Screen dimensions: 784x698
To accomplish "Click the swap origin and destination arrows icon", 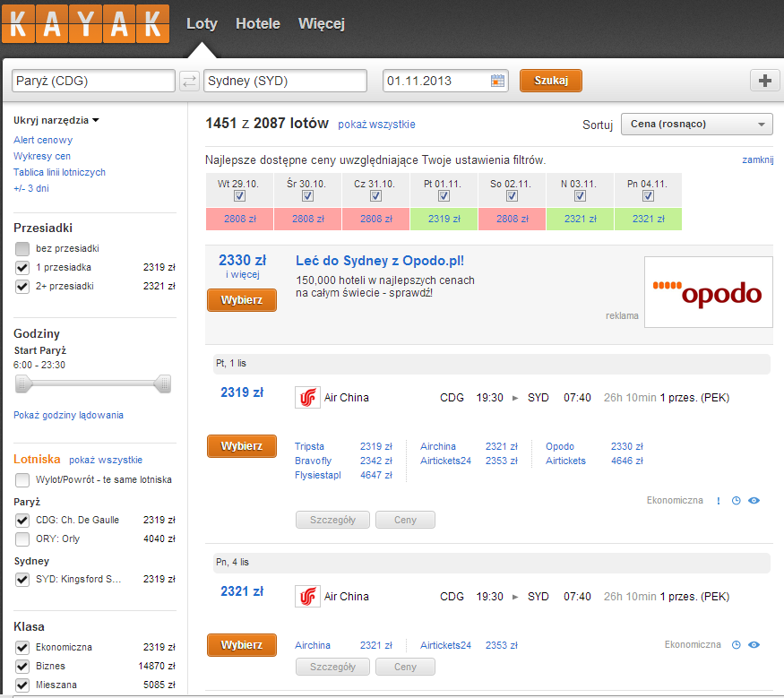I will [189, 81].
